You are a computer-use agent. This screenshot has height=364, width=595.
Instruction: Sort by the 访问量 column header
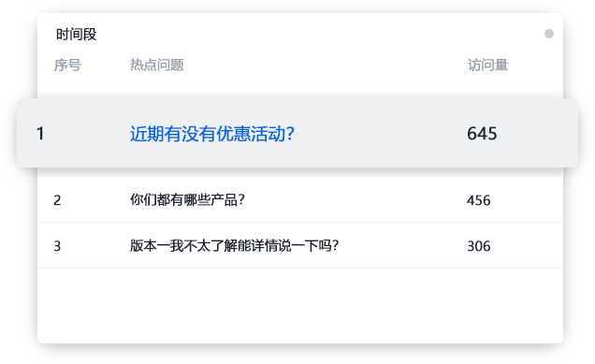pyautogui.click(x=487, y=65)
